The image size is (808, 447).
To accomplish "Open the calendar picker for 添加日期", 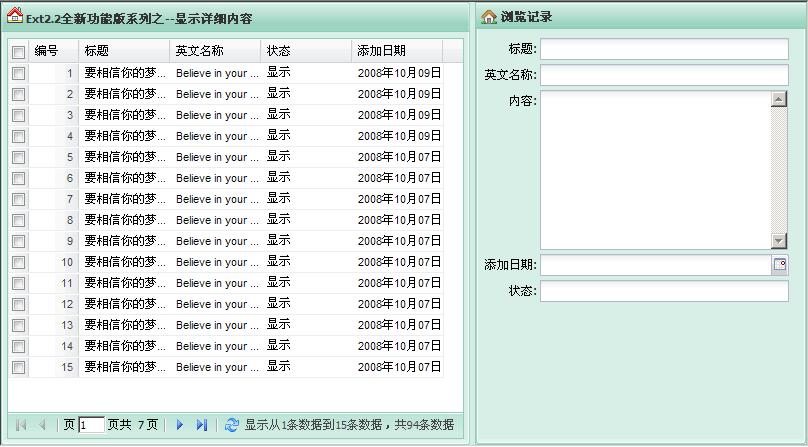I will coord(780,265).
